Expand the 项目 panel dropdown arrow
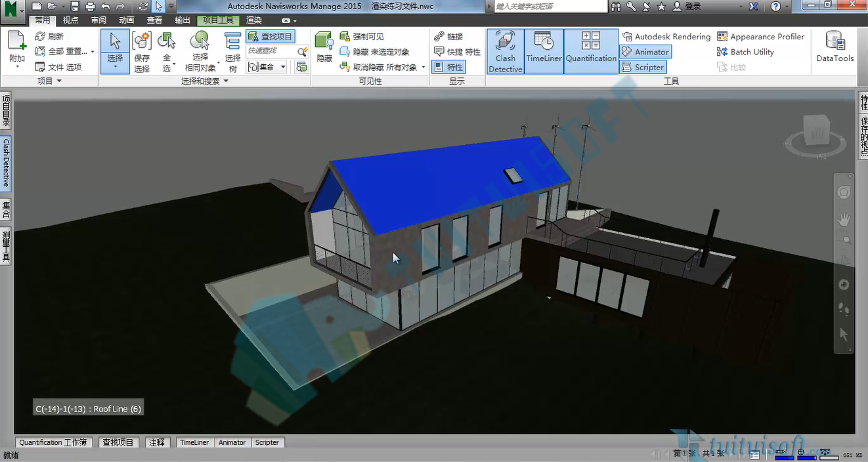This screenshot has height=462, width=868. point(59,81)
